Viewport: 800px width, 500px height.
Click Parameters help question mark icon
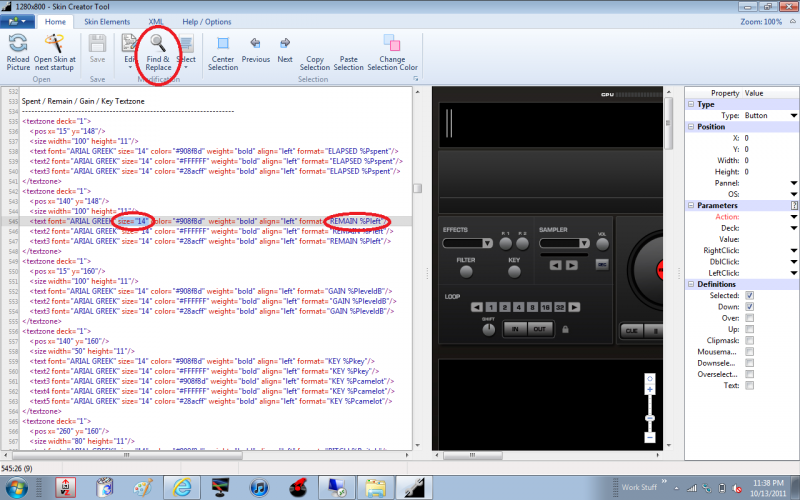[794, 205]
